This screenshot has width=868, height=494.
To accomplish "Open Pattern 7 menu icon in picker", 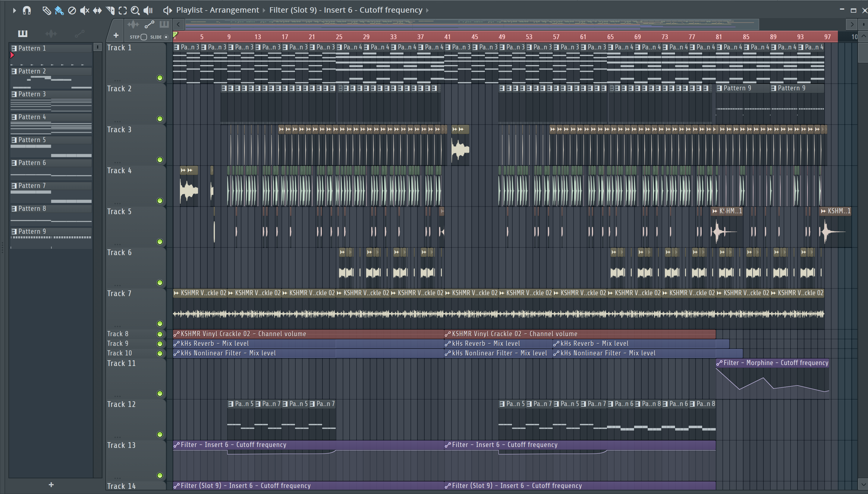I will tap(14, 186).
